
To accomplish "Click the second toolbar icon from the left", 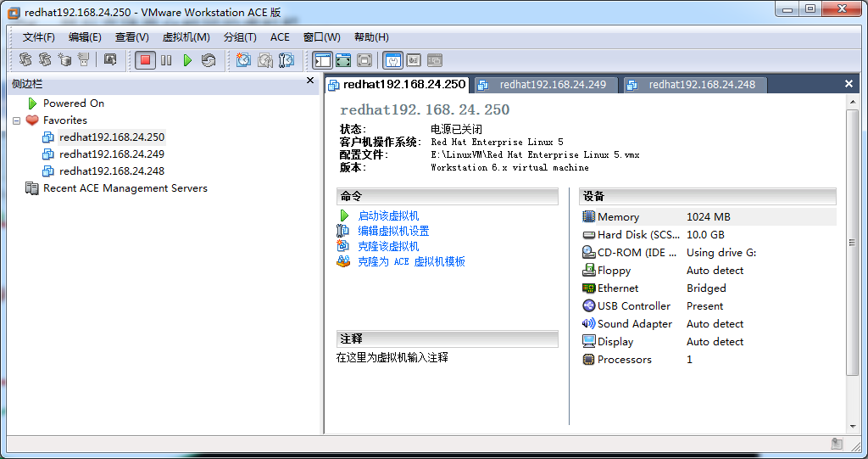I will tap(45, 60).
